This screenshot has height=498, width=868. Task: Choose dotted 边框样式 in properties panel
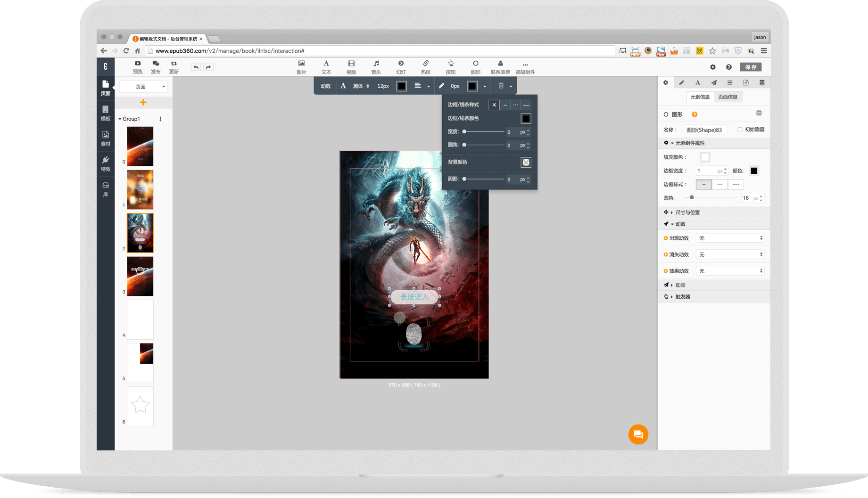pos(720,185)
